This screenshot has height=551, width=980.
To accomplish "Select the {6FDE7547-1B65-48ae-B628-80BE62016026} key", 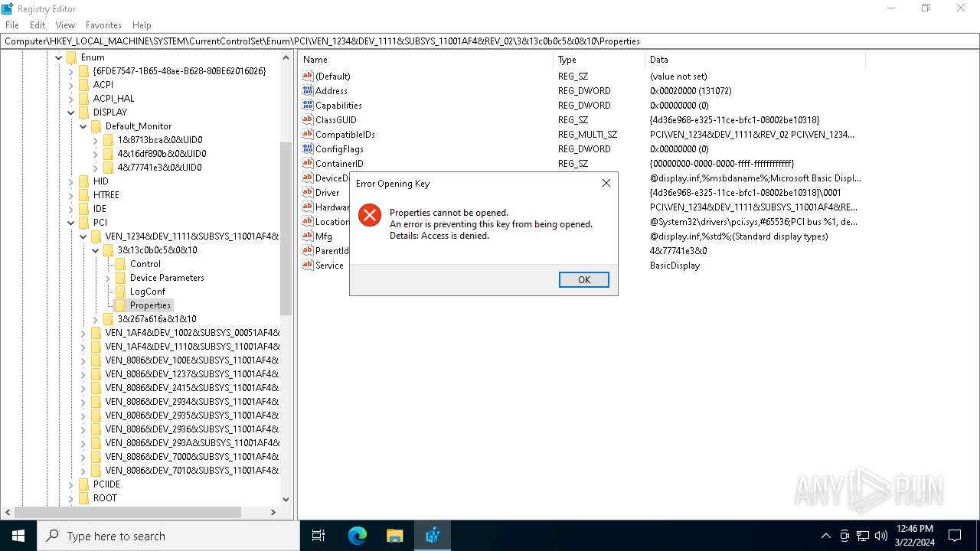I will (179, 71).
